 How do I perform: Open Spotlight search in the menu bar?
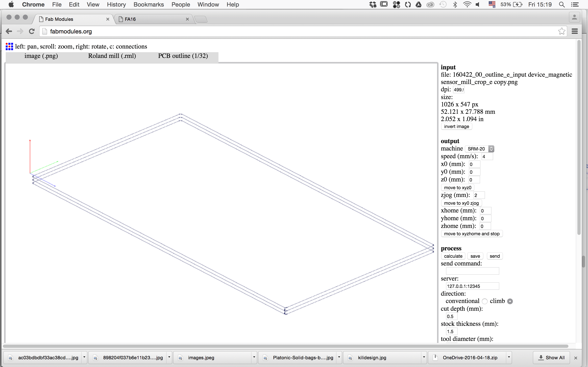click(562, 5)
